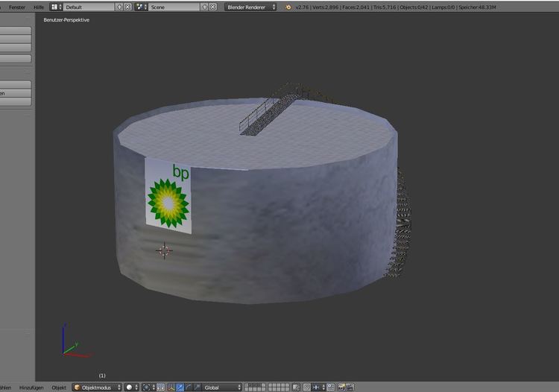Open the Blender Renderer engine dropdown
Viewport: 559px width, 392px height.
click(x=250, y=7)
